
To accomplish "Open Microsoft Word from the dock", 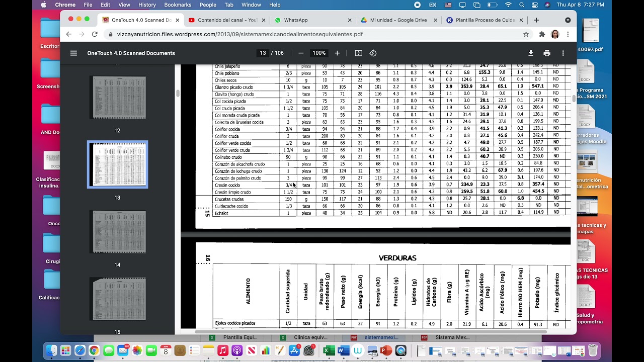I will (344, 350).
